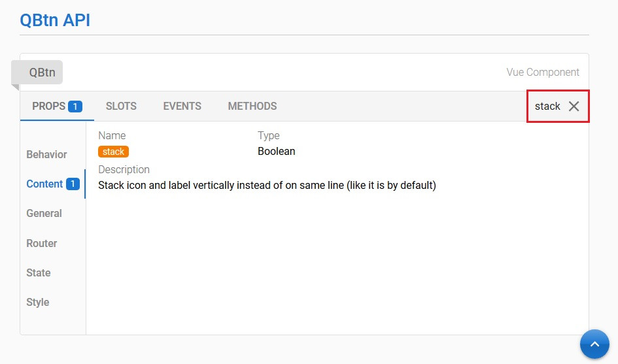Focus the search field containing stack
Image resolution: width=618 pixels, height=364 pixels.
(547, 107)
